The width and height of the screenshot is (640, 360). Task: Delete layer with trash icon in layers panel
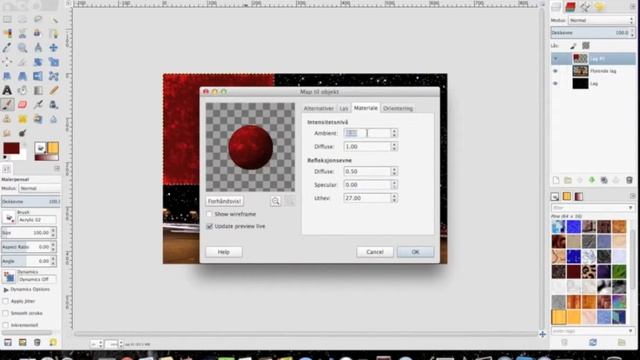pos(629,180)
